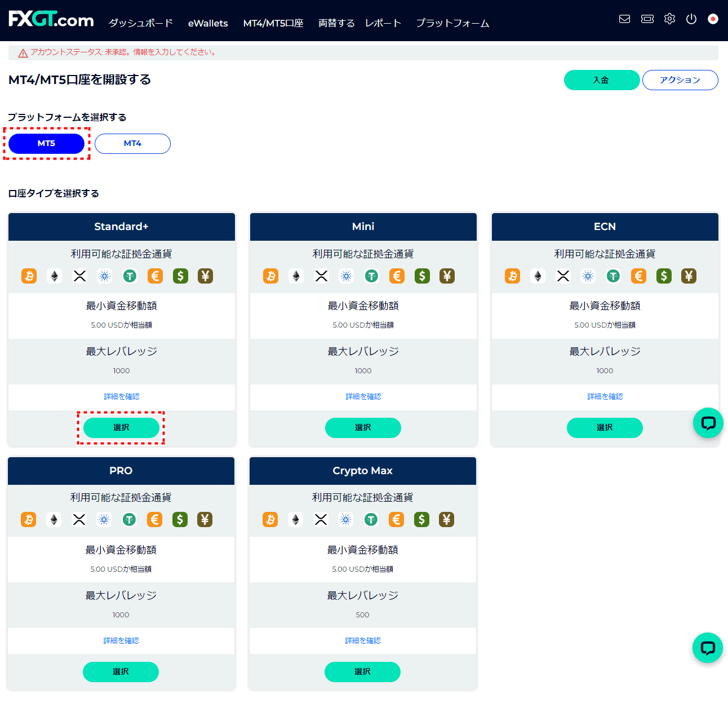This screenshot has width=728, height=703.
Task: Click the ECN card header
Action: pyautogui.click(x=605, y=227)
